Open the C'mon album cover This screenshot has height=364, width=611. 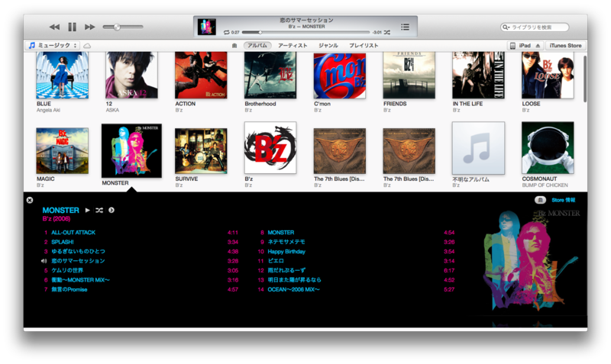[340, 75]
